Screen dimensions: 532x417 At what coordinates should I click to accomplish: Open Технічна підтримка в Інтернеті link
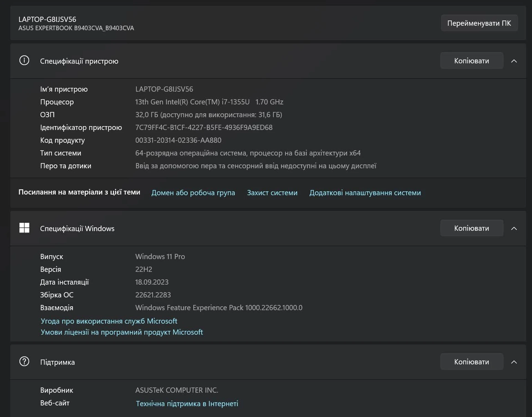point(187,404)
